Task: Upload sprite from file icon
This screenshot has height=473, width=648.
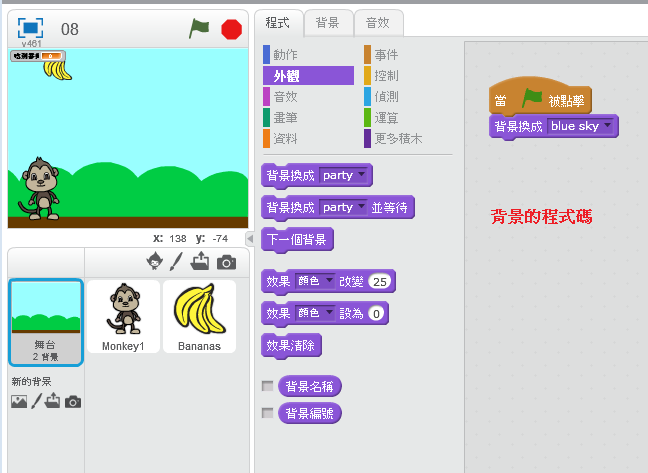Action: click(x=200, y=261)
